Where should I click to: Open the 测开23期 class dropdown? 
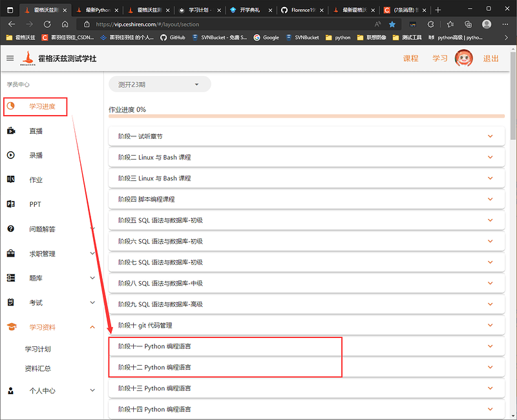tap(160, 85)
